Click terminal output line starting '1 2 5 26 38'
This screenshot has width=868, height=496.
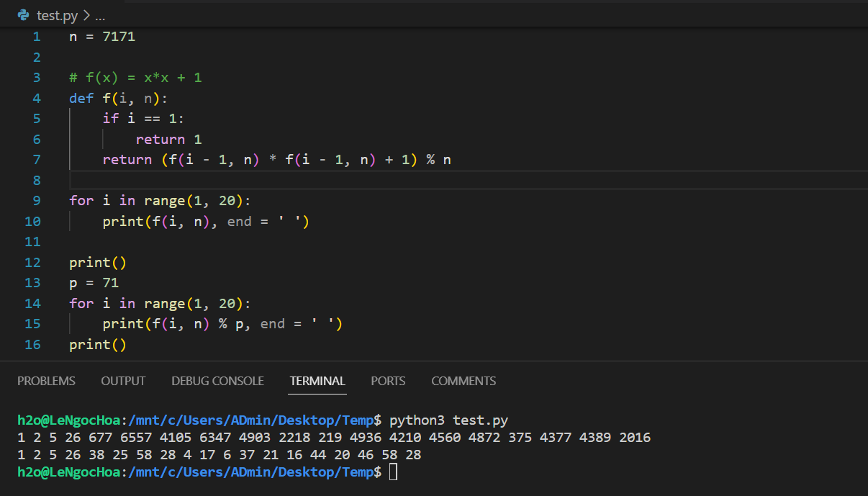pyautogui.click(x=220, y=455)
